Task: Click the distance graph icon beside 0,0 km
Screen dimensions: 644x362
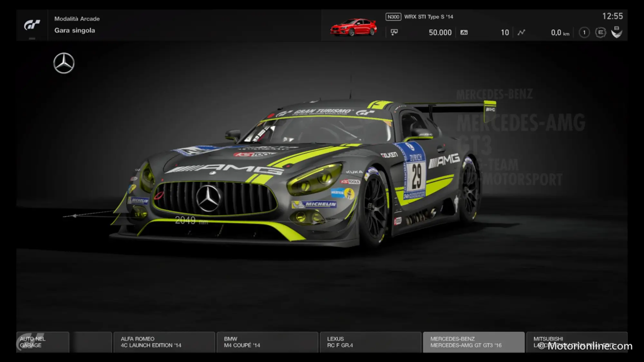Action: point(521,32)
